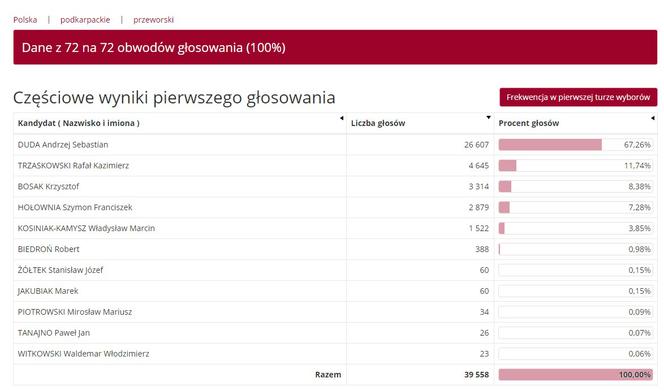Open the Polska breadcrumb link
This screenshot has width=664, height=391.
click(25, 20)
